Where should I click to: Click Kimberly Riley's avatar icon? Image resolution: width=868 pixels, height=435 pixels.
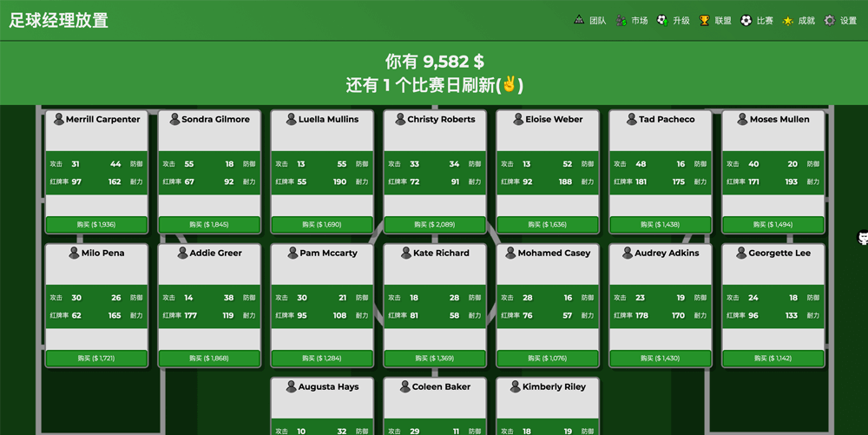(x=515, y=387)
